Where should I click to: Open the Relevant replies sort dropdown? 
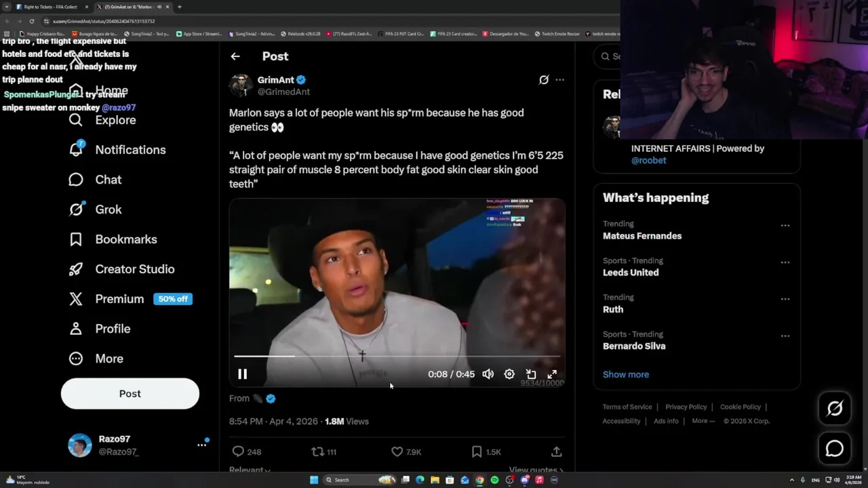(250, 470)
